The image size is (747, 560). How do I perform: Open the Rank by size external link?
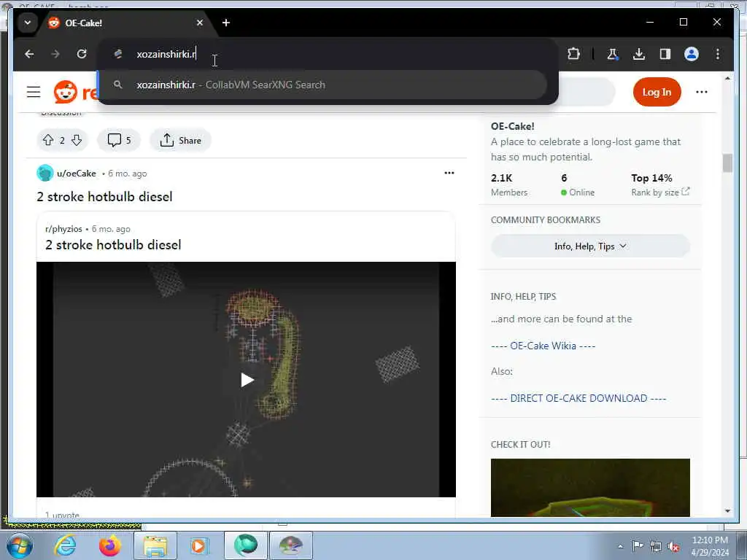click(x=660, y=192)
